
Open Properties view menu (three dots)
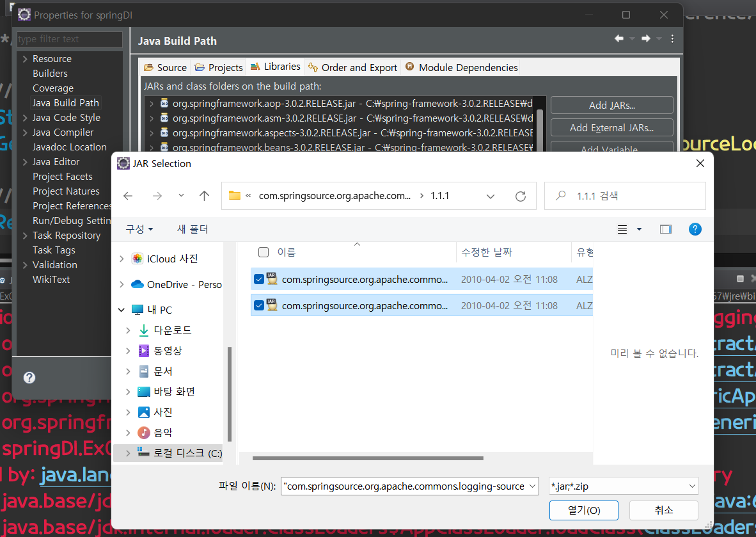[x=672, y=38]
